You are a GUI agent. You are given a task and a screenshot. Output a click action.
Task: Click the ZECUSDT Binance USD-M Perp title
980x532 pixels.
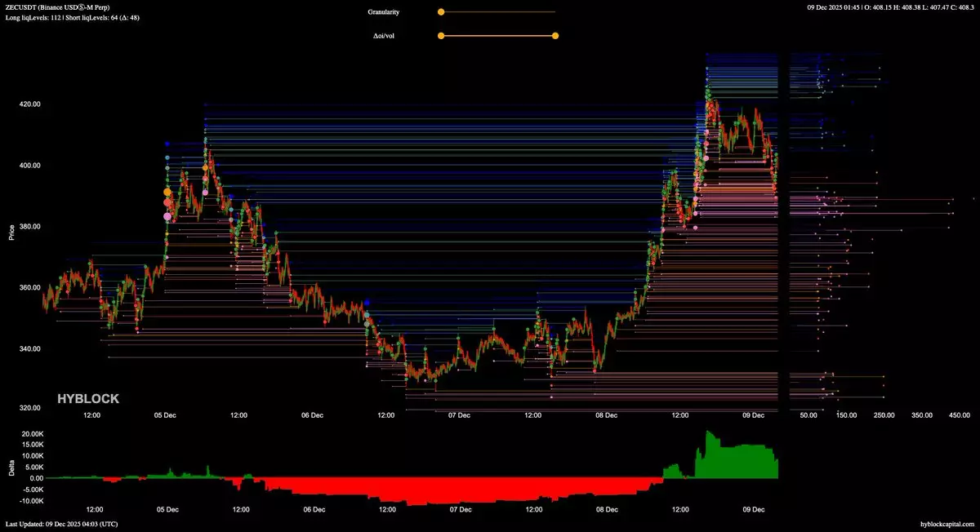69,7
